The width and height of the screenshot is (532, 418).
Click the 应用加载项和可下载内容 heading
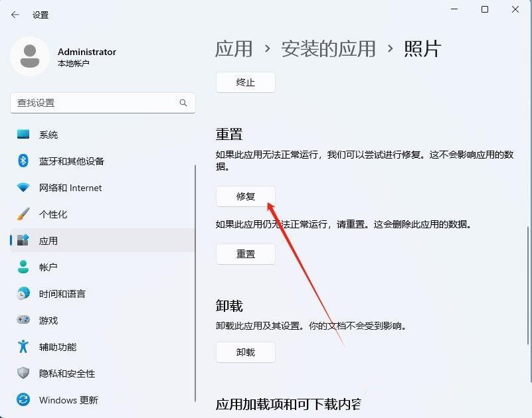click(x=288, y=404)
